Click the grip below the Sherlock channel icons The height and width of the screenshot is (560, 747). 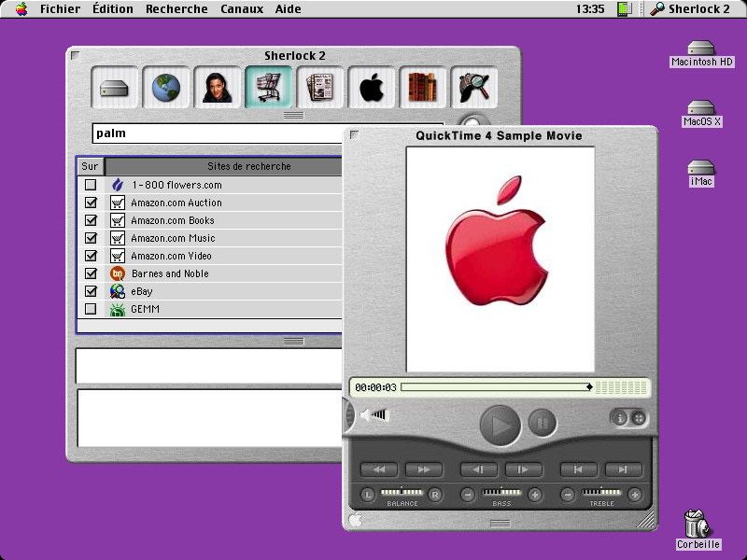coord(293,115)
